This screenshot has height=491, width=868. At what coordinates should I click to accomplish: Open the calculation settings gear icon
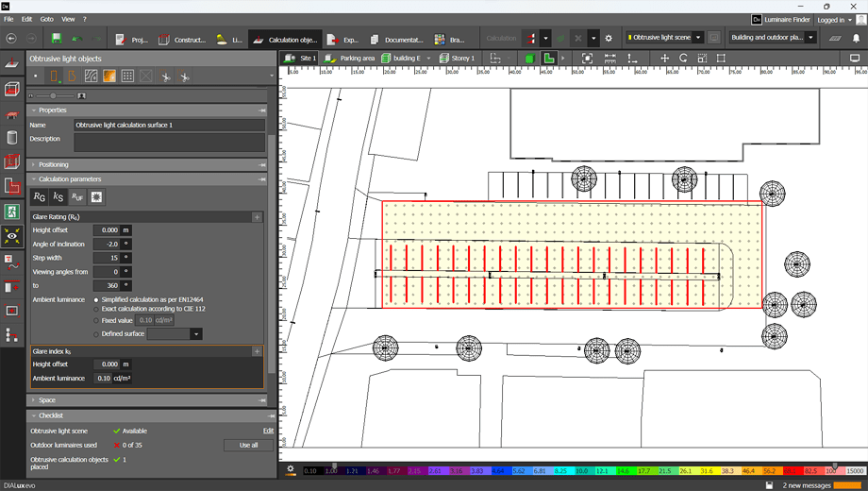[x=609, y=39]
